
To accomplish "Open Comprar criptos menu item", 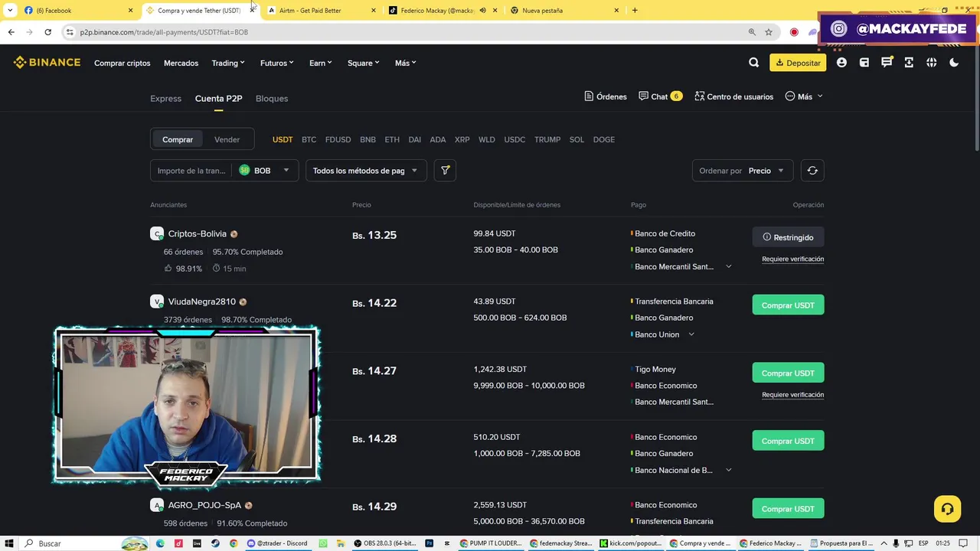I will point(122,63).
